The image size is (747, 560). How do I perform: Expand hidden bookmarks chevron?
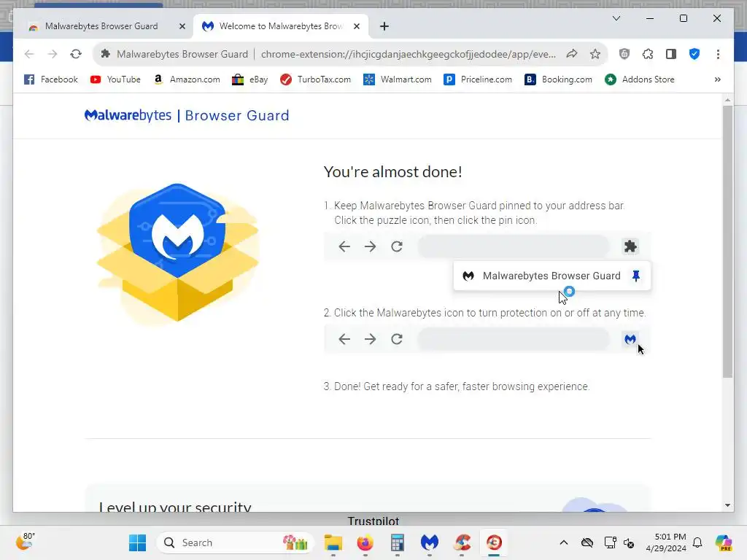point(718,79)
